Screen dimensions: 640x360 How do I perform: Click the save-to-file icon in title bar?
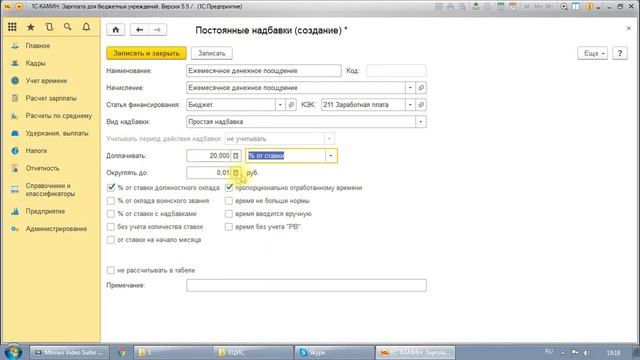(476, 7)
